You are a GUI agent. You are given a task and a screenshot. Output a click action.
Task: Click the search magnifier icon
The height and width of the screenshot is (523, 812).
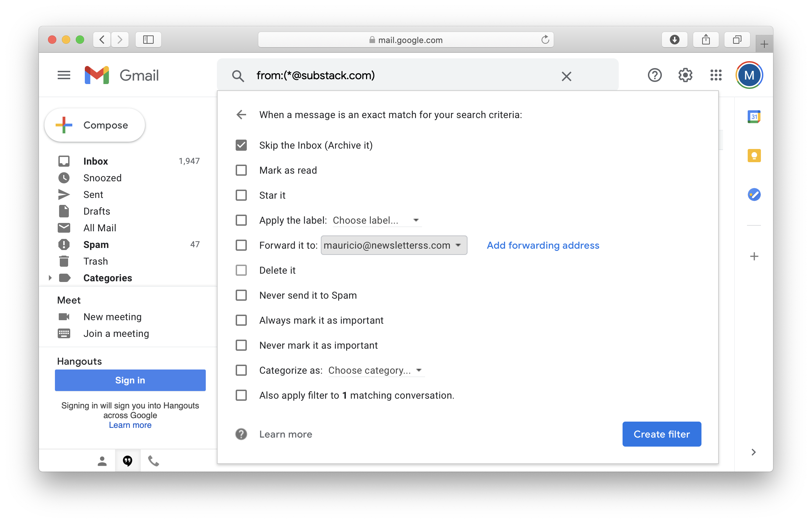[x=238, y=76]
